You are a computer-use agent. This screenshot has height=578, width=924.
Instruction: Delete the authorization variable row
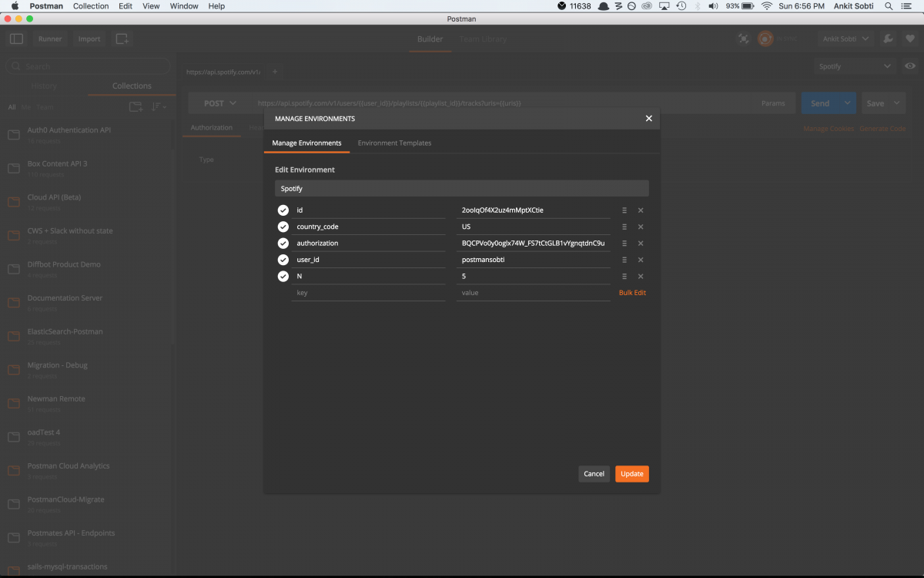pyautogui.click(x=641, y=244)
